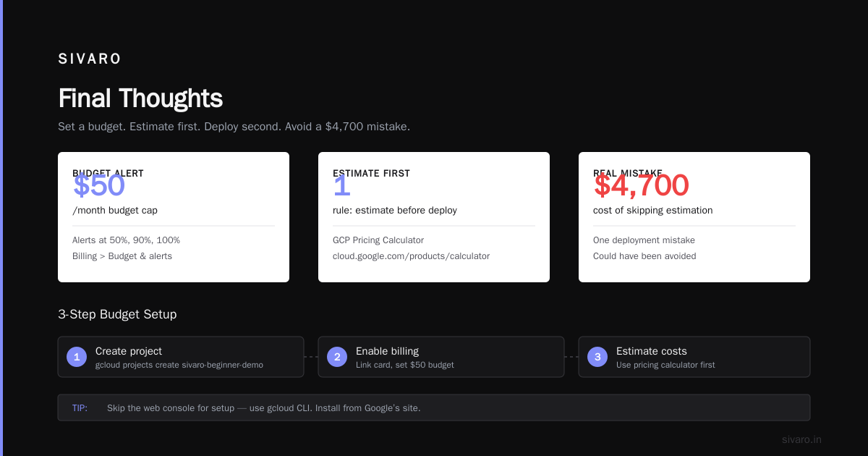Open the Budget Alert card

174,217
